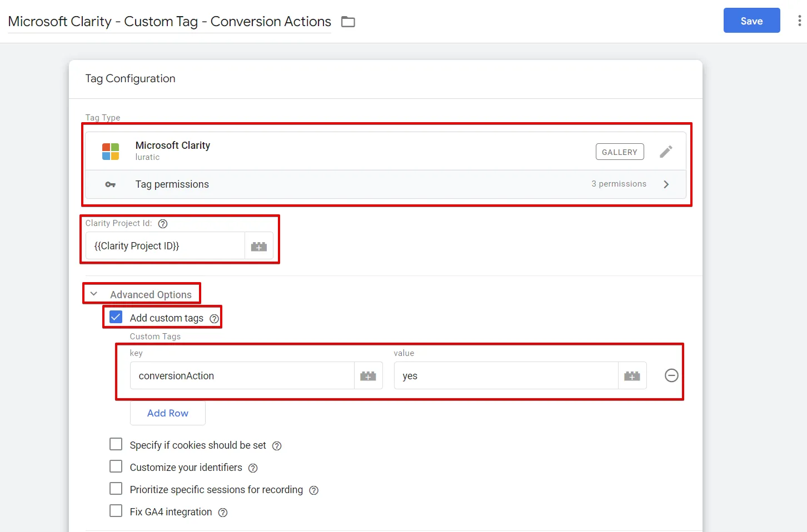Viewport: 807px width, 532px height.
Task: Enable Fix GA4 integration checkbox
Action: pyautogui.click(x=116, y=511)
